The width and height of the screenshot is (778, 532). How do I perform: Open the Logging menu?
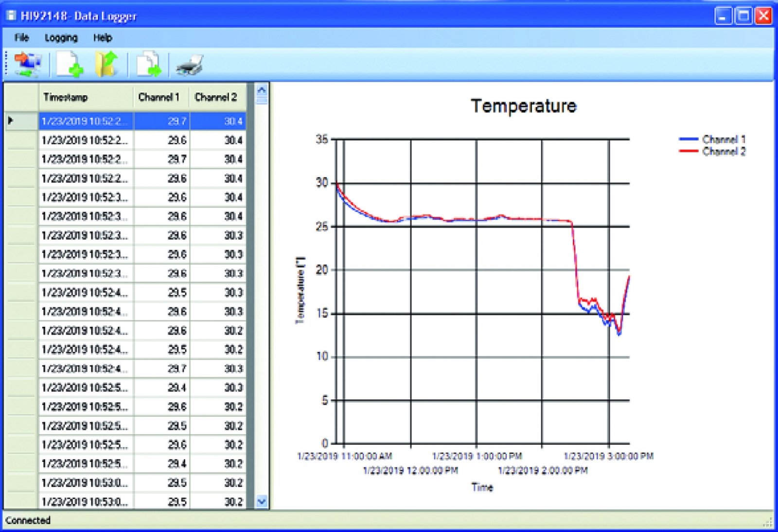click(x=61, y=37)
